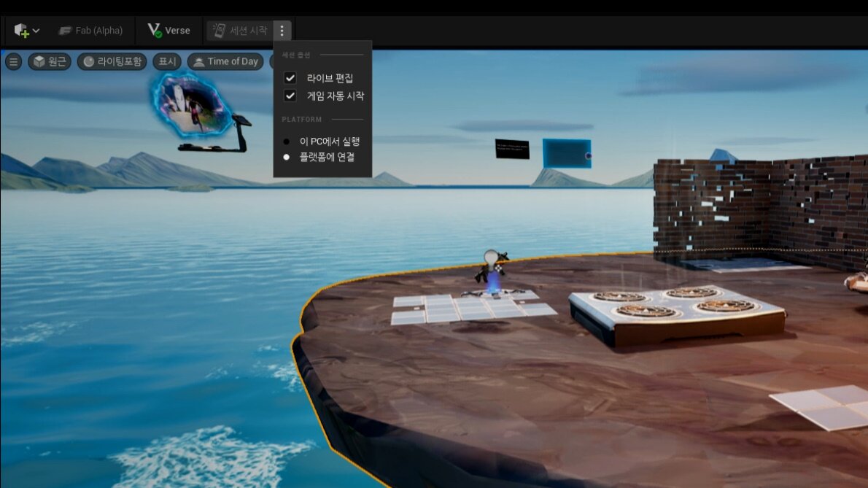Click the Verse build button
This screenshot has width=868, height=488.
169,31
